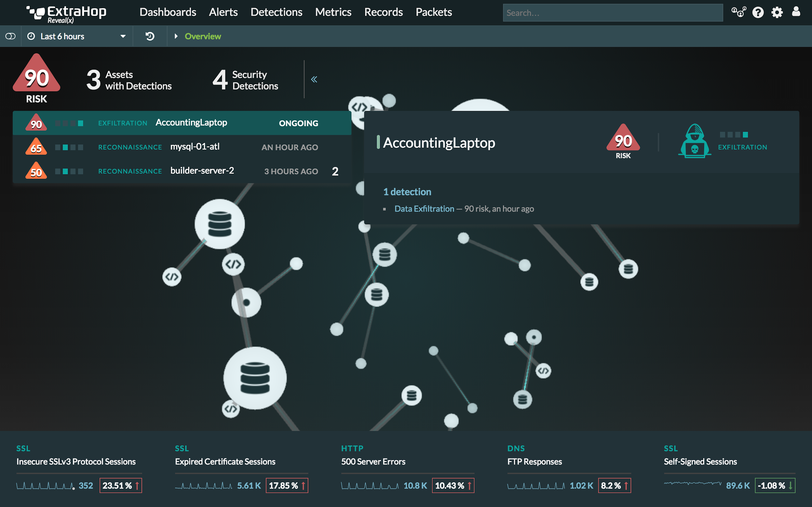Expand the triangle next to Overview
The width and height of the screenshot is (812, 507).
pos(176,36)
